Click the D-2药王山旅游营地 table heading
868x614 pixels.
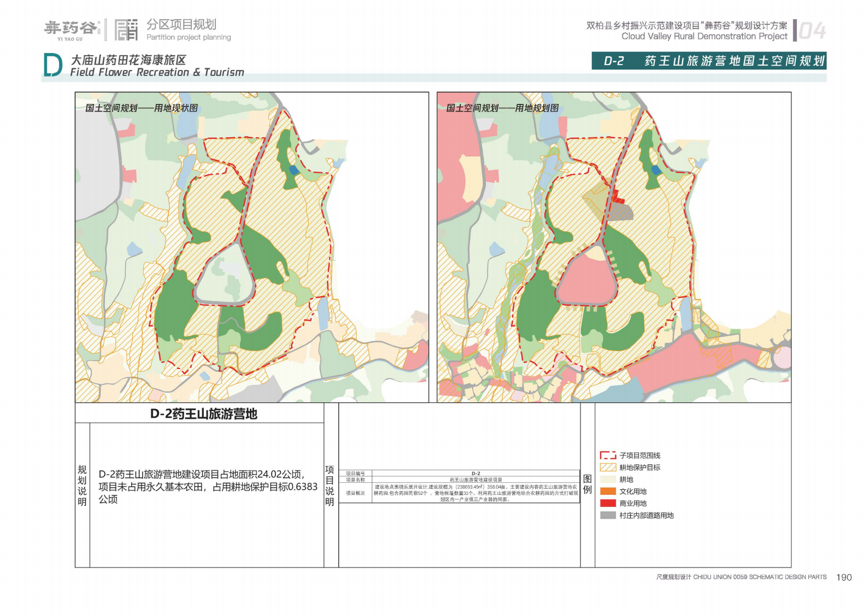pos(203,414)
